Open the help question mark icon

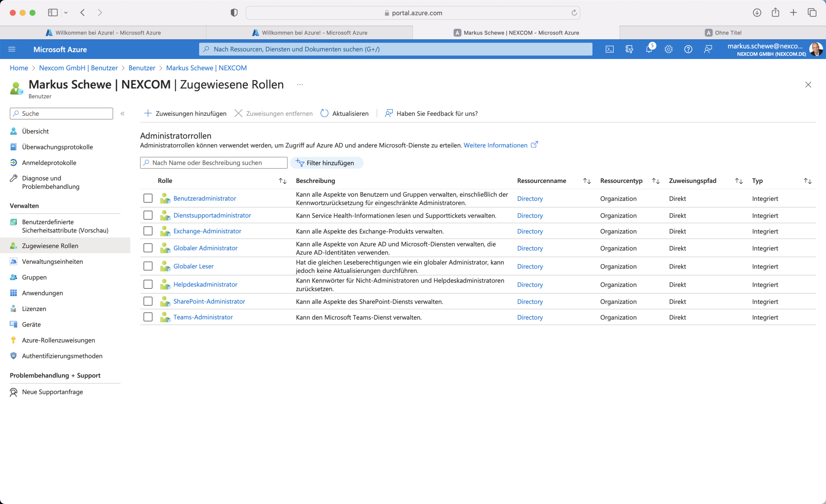tap(688, 49)
